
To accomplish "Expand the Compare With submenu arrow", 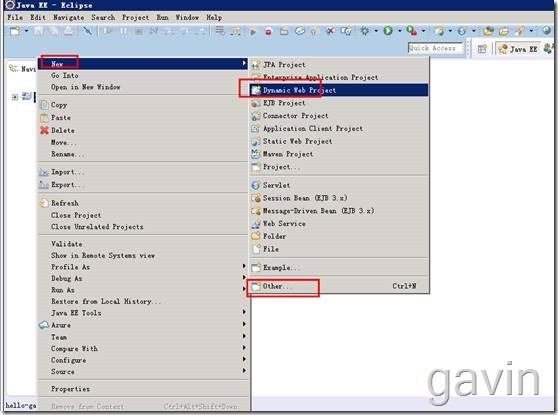I will coord(244,347).
